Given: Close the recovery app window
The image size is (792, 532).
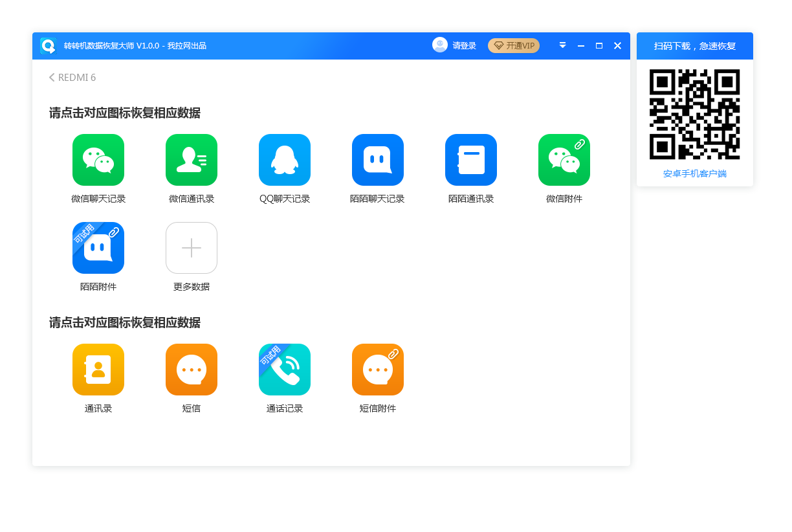Looking at the screenshot, I should 617,45.
